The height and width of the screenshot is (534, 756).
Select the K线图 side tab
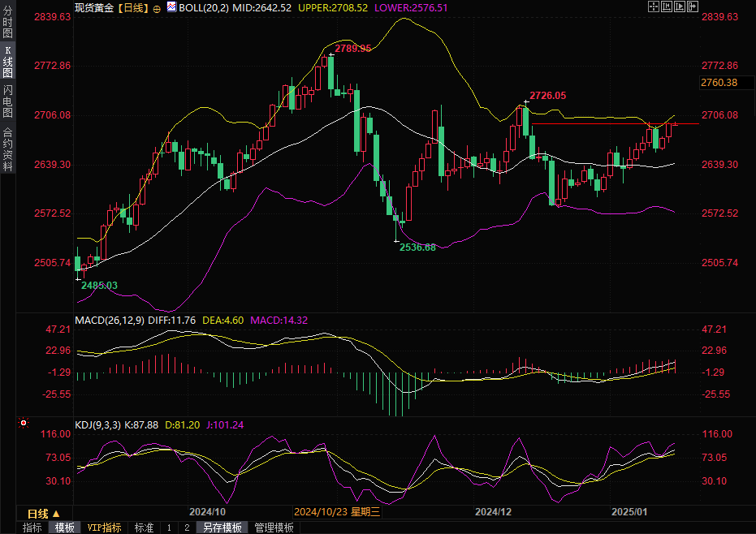(x=7, y=62)
